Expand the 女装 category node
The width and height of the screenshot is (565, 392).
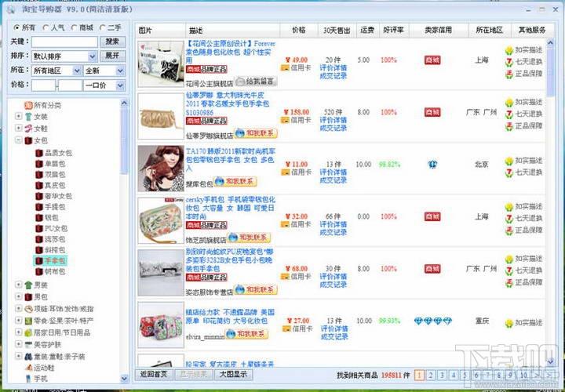point(18,117)
